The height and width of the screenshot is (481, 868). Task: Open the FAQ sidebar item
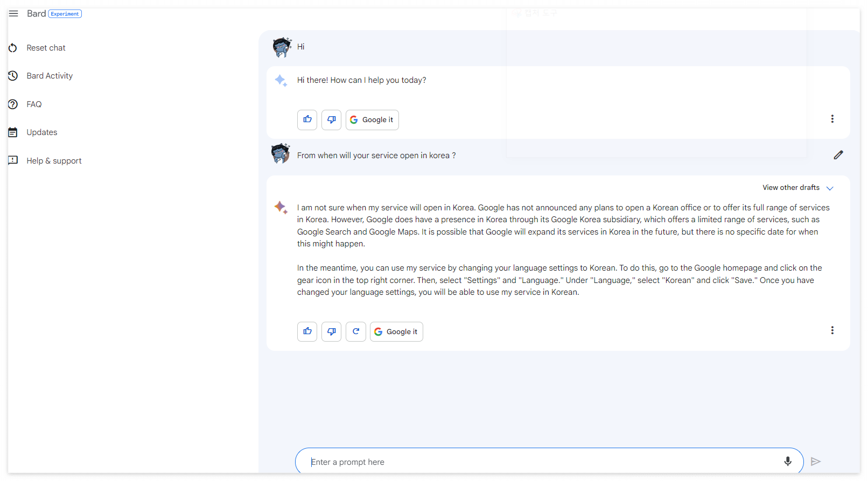tap(34, 104)
